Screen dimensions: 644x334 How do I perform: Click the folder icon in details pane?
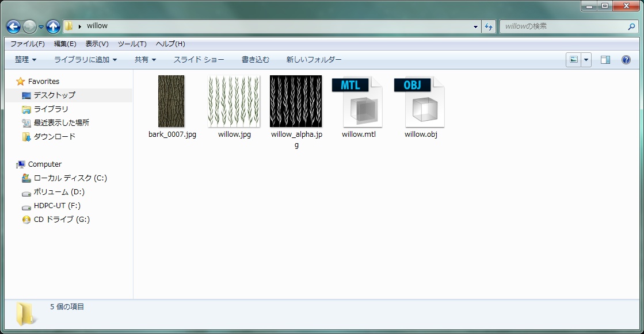pos(25,314)
